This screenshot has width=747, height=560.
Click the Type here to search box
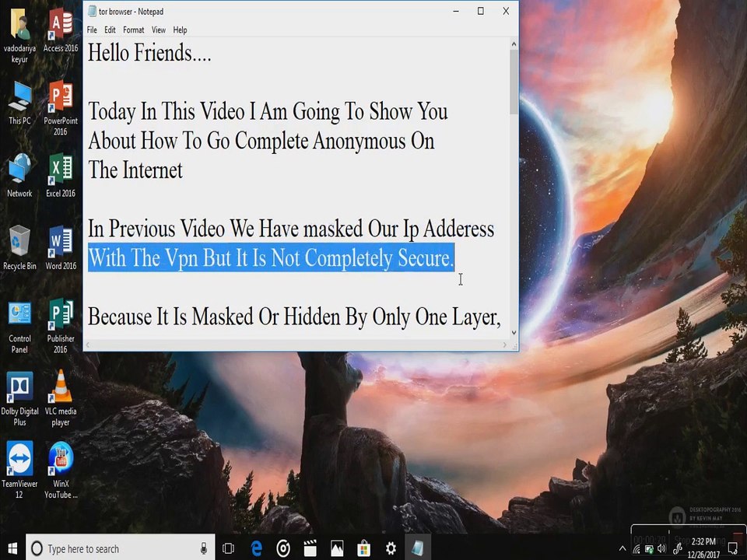tap(121, 548)
